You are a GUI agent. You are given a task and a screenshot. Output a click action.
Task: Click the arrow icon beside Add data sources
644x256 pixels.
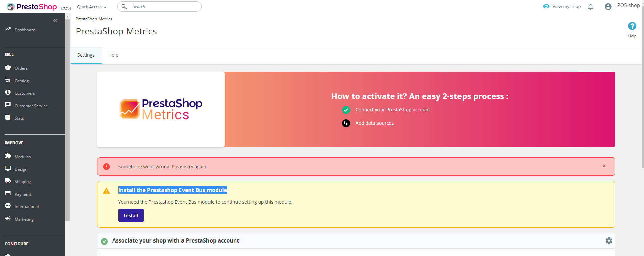[x=346, y=123]
